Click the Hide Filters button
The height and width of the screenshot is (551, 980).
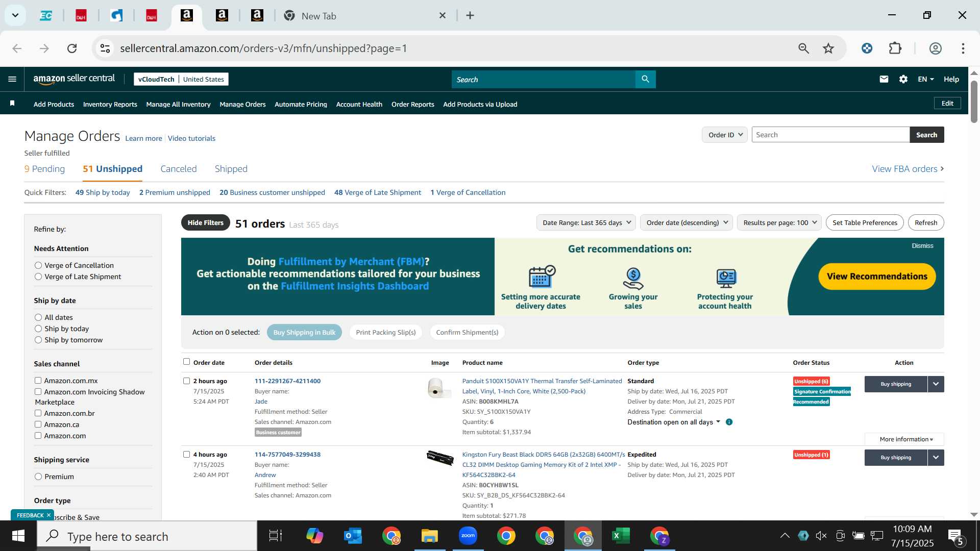pyautogui.click(x=205, y=222)
